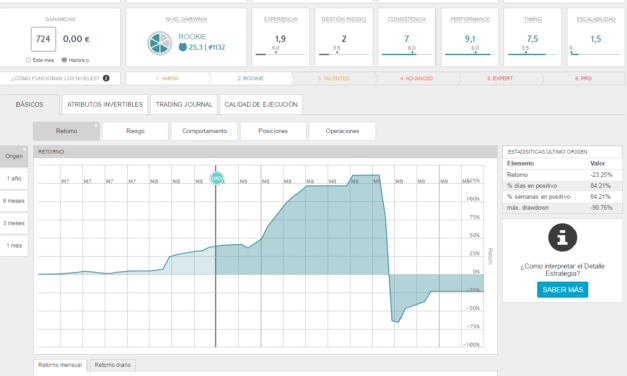Click the info icon beside ¿Cómo funcionan los niveles?
The height and width of the screenshot is (376, 627).
point(106,78)
